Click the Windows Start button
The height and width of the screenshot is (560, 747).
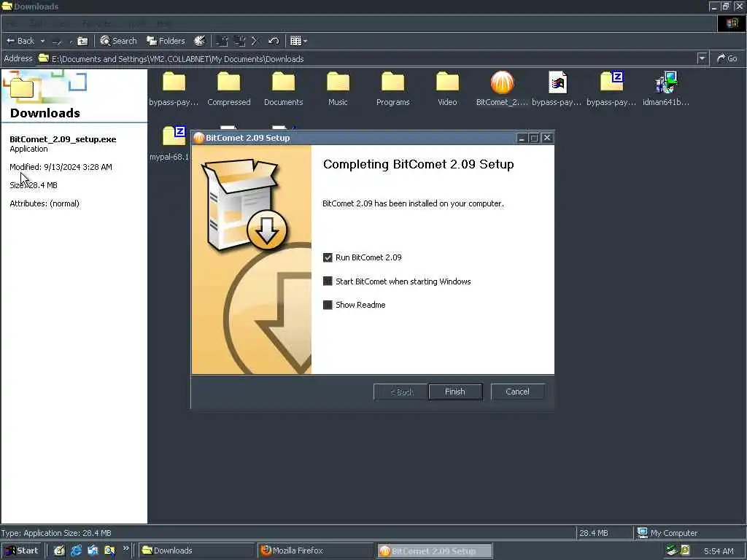(21, 551)
